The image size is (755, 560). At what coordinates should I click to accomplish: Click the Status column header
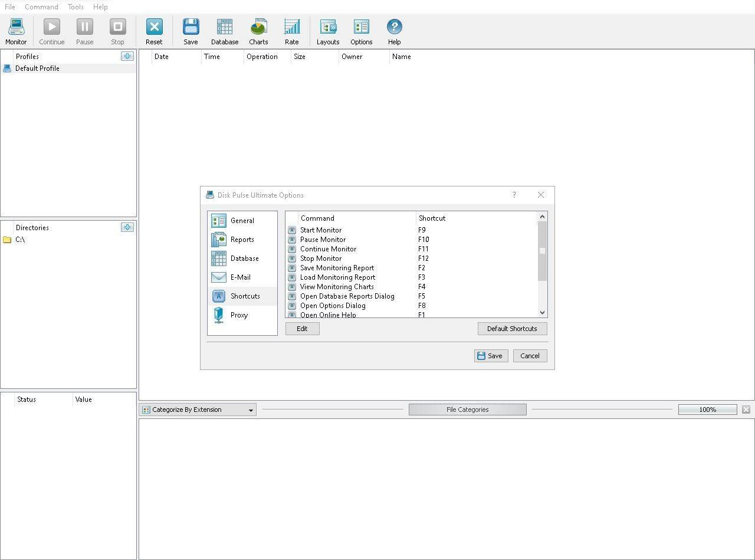[x=43, y=399]
